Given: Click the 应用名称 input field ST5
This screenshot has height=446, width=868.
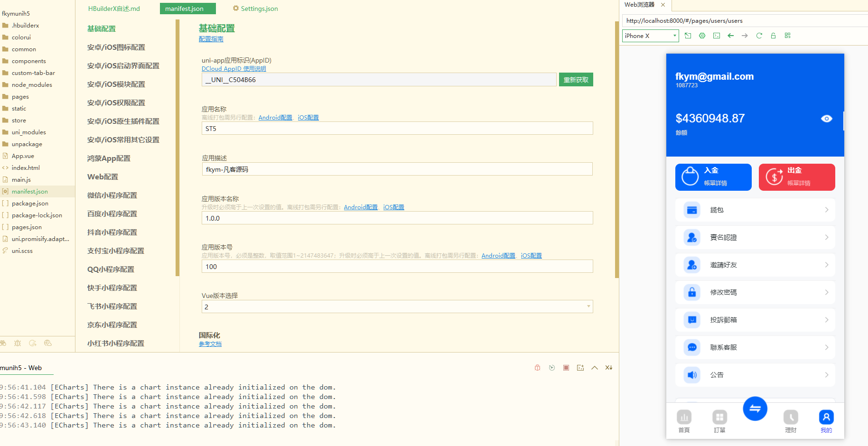Looking at the screenshot, I should [x=397, y=128].
